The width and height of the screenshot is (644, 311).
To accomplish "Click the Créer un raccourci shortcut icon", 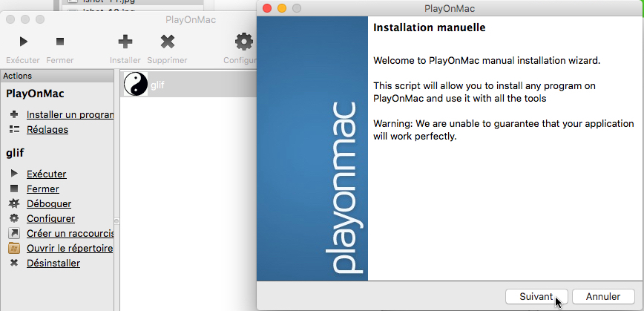I will click(x=13, y=233).
